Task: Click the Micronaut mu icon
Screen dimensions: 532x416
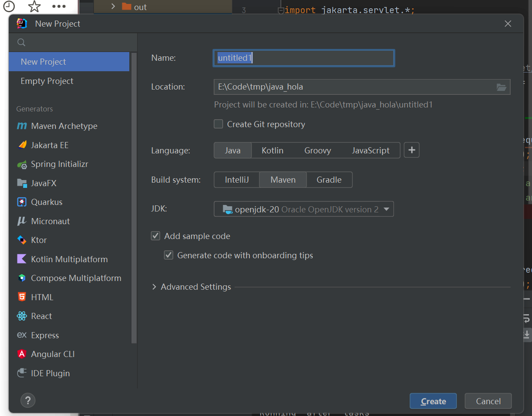Action: pyautogui.click(x=22, y=221)
